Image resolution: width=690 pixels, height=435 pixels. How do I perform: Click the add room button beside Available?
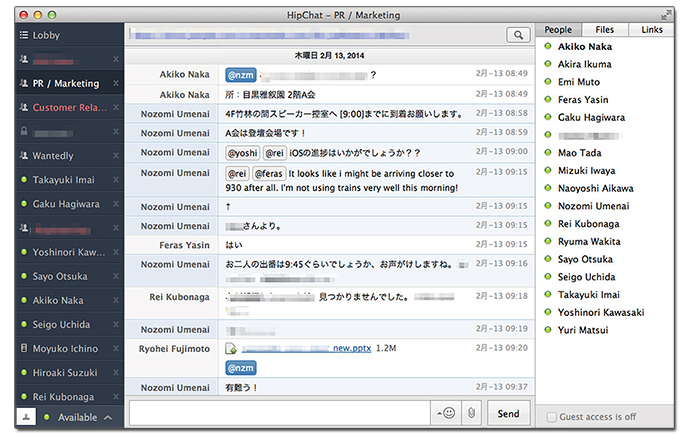[x=26, y=417]
